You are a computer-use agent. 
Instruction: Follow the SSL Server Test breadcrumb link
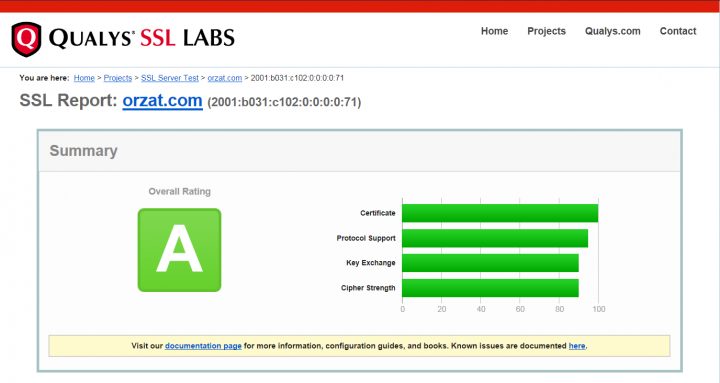point(169,78)
